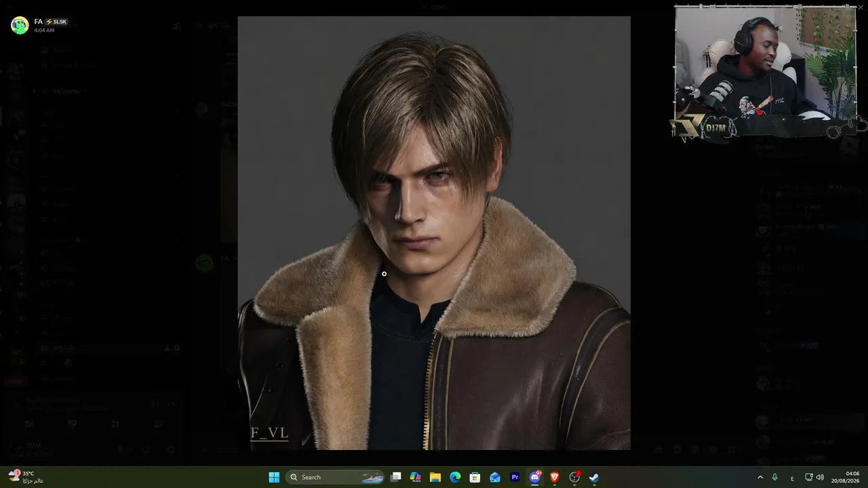Click the FA user avatar in image viewer
The width and height of the screenshot is (868, 488).
20,25
